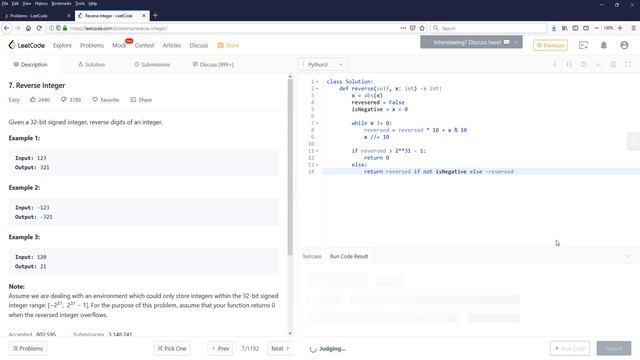Open the curly braces editor icon
This screenshot has width=640, height=360.
tap(569, 64)
